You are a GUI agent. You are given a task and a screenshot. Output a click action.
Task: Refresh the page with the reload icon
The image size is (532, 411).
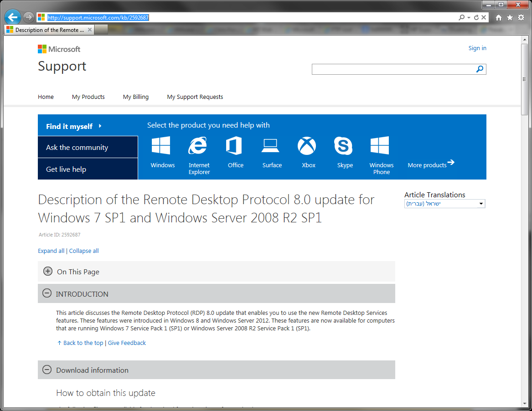476,17
